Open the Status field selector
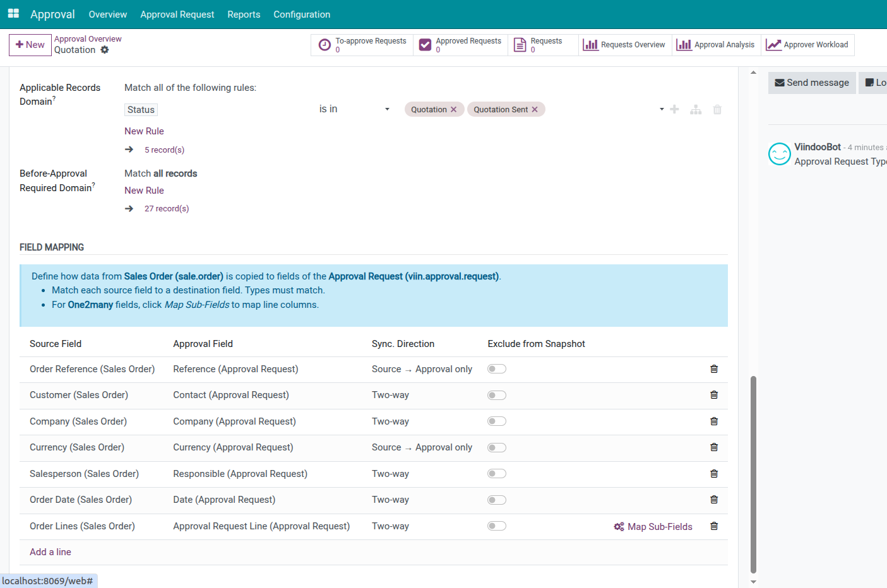This screenshot has height=588, width=887. (x=141, y=110)
